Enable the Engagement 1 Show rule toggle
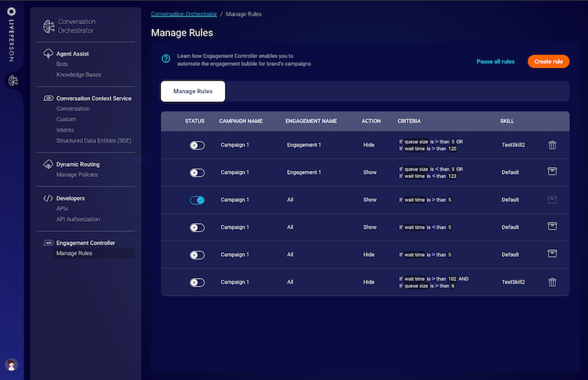Image resolution: width=588 pixels, height=380 pixels. (x=197, y=172)
